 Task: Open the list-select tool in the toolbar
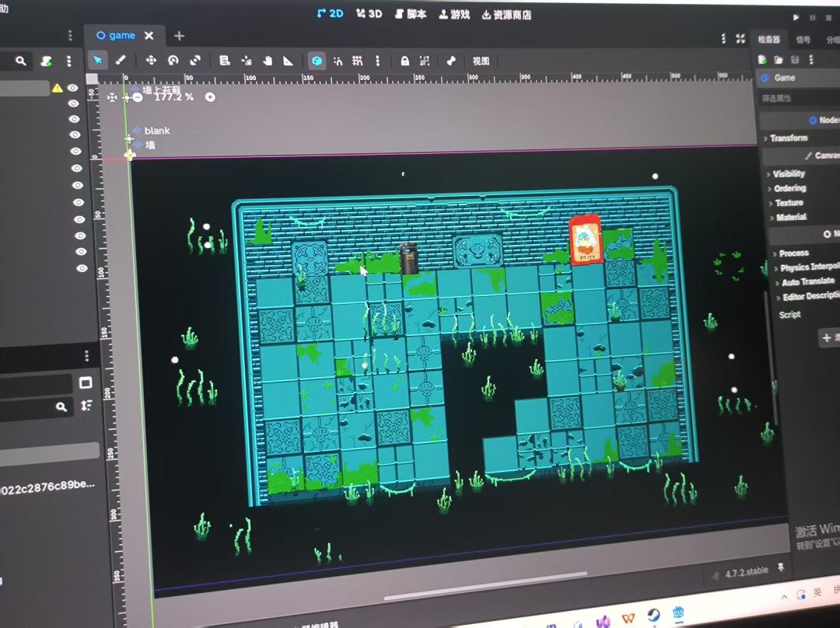[225, 61]
